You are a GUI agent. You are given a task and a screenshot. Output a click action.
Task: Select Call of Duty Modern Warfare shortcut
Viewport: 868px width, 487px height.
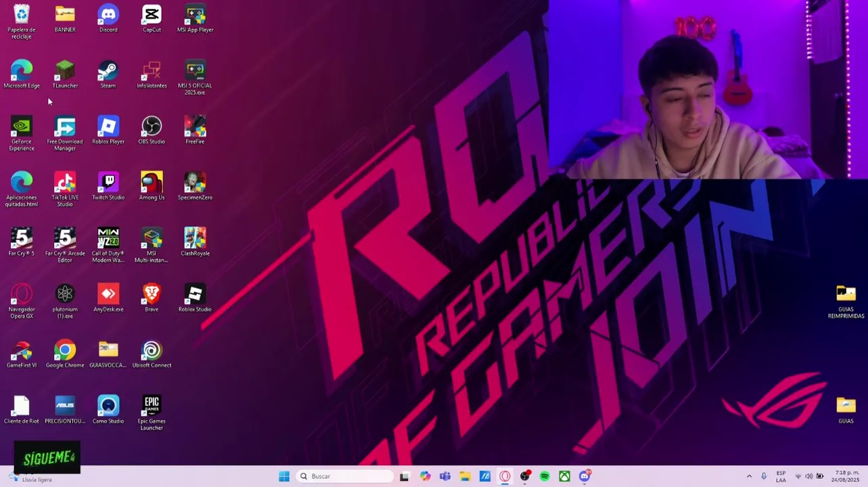pyautogui.click(x=108, y=246)
